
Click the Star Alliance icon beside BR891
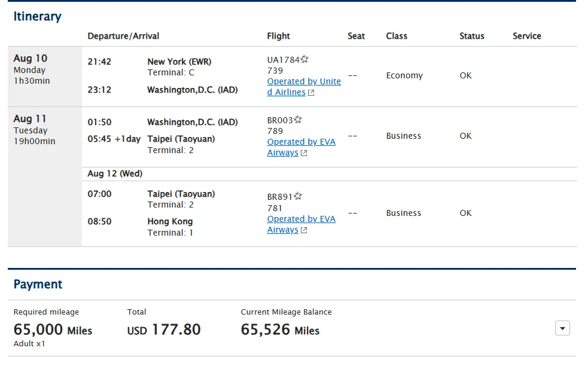point(298,196)
